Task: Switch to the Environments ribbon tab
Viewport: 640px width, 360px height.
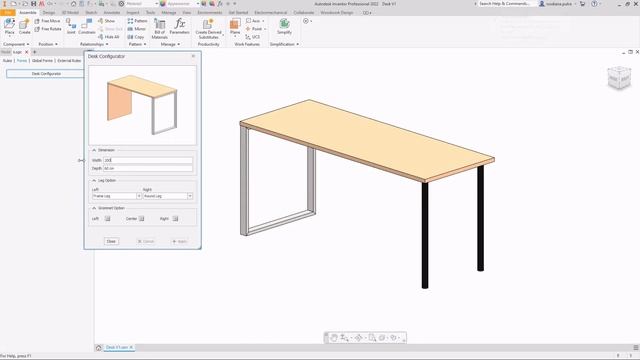Action: pyautogui.click(x=210, y=13)
